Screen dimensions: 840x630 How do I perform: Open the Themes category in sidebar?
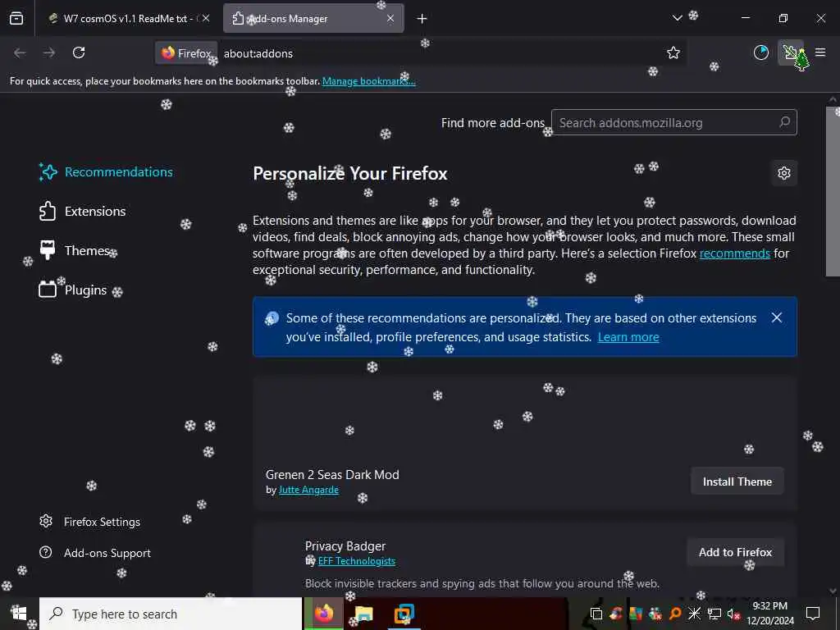click(75, 250)
